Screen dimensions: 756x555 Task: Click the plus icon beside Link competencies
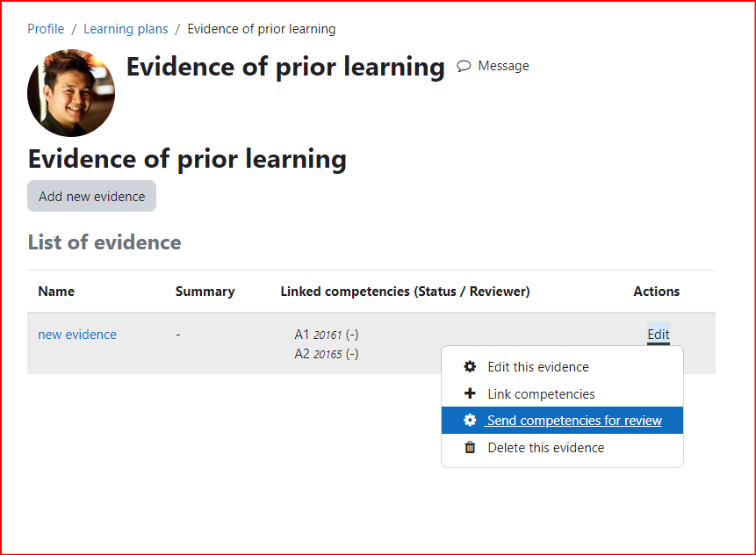click(x=470, y=393)
